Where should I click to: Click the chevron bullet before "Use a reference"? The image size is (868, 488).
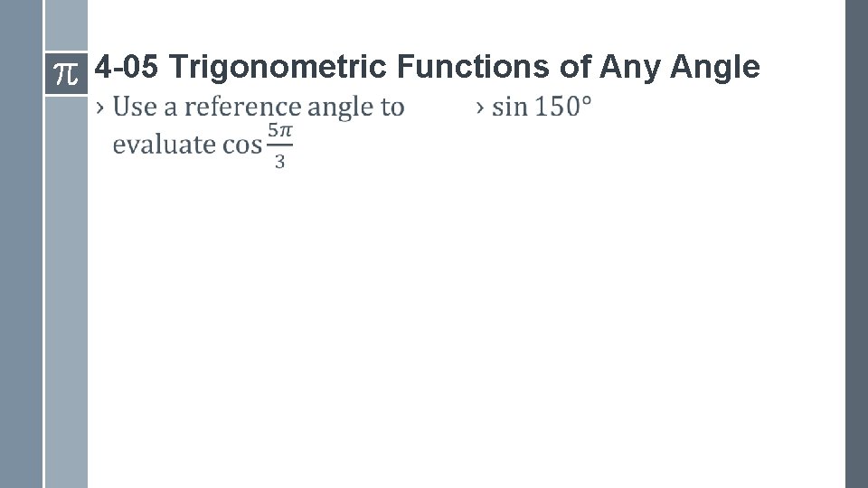pos(100,108)
